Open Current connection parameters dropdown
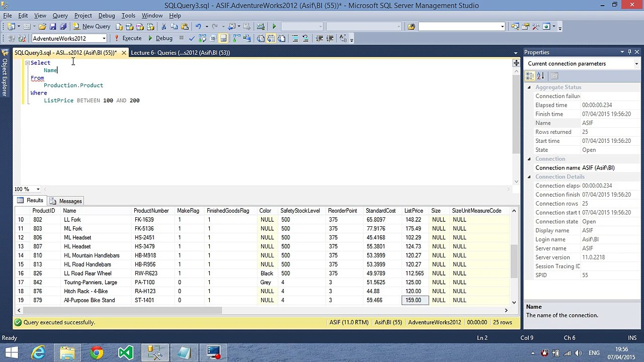Viewport: 644px width, 362px height. 636,64
